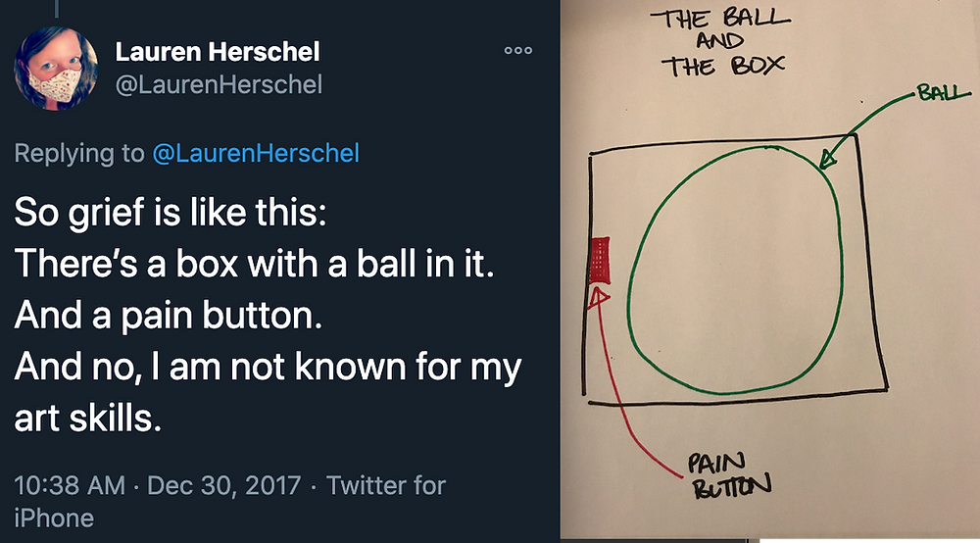980x543 pixels.
Task: Click the black box's right edge line
Action: 871,263
